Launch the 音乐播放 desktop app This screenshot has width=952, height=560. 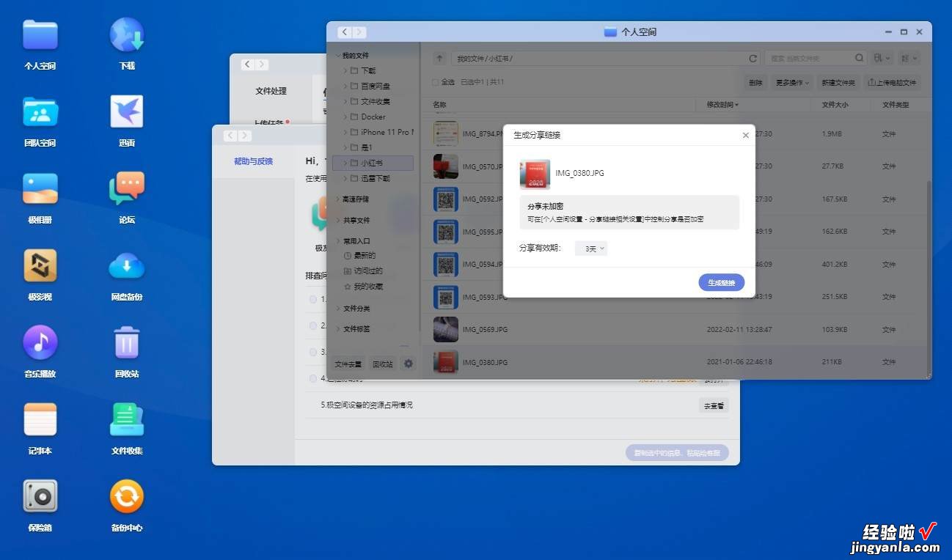click(40, 343)
